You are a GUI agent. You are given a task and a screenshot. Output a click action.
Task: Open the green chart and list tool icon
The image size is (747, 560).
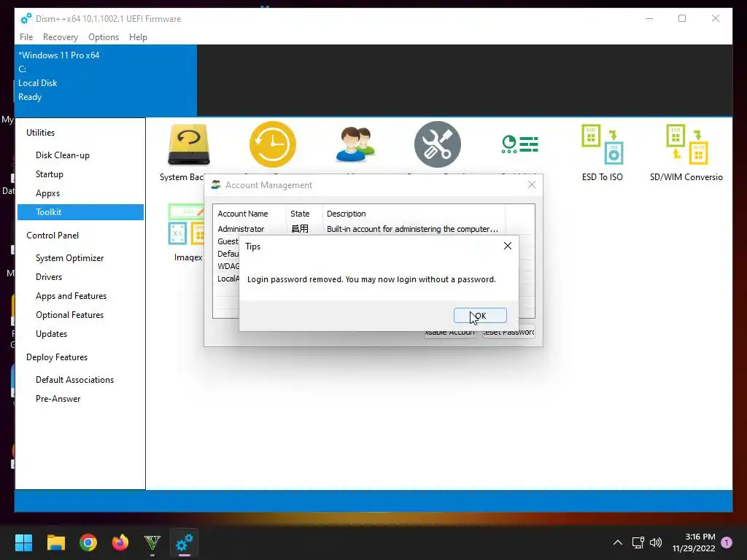519,144
